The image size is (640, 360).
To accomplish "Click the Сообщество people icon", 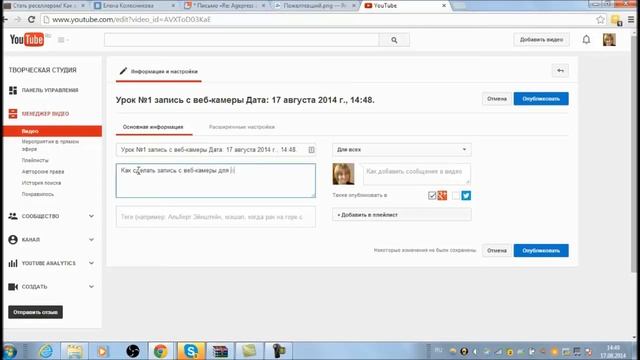I will [13, 216].
